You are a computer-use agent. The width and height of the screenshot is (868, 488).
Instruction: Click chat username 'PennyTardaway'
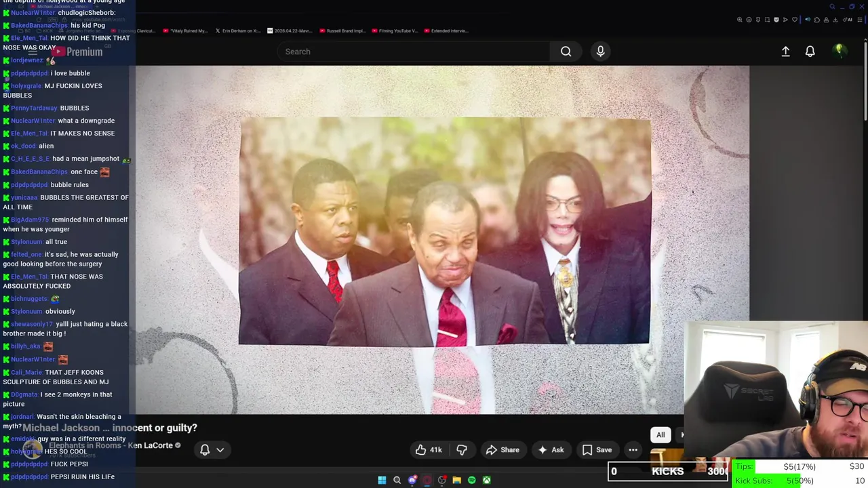(x=34, y=108)
